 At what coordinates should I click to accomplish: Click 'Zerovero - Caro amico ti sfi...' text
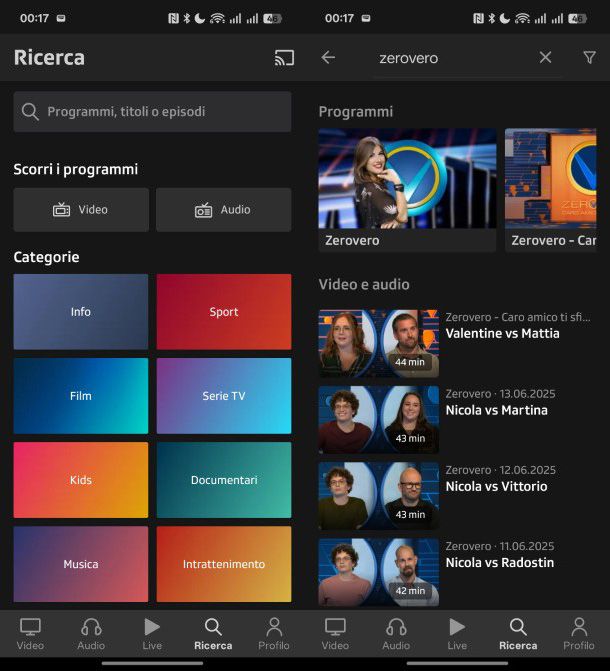[518, 317]
